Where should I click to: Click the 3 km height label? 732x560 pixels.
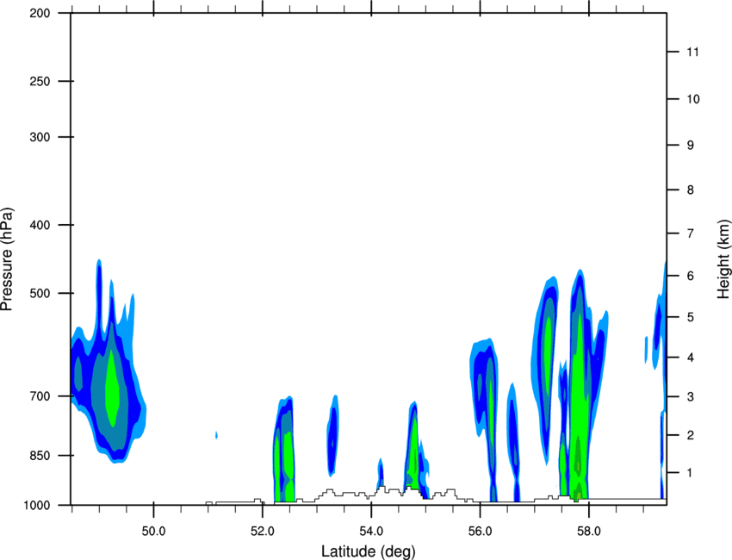691,396
